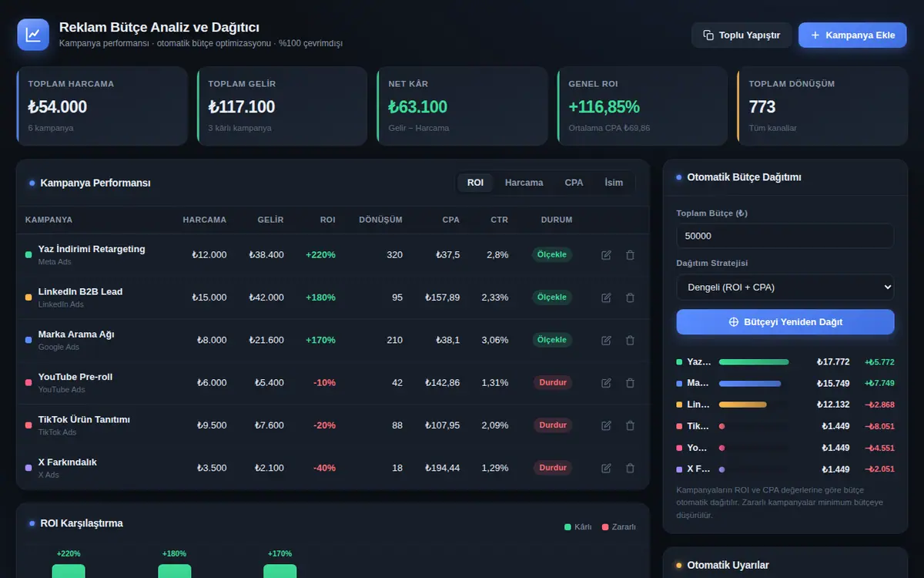Edit the YouTube Pre-roll campaign
The image size is (924, 578).
606,383
